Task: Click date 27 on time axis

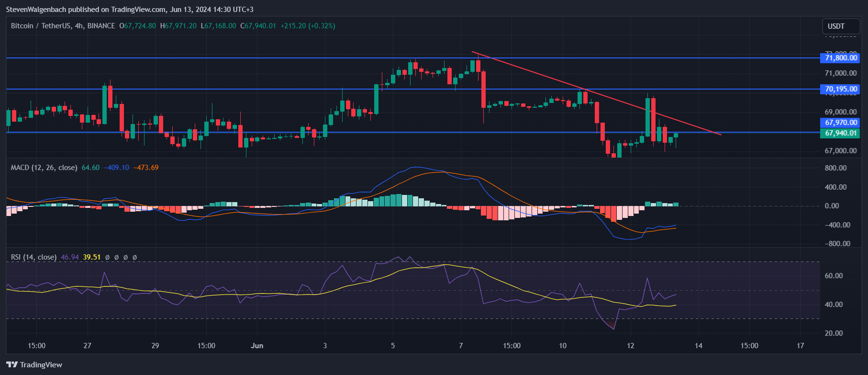Action: (x=87, y=346)
